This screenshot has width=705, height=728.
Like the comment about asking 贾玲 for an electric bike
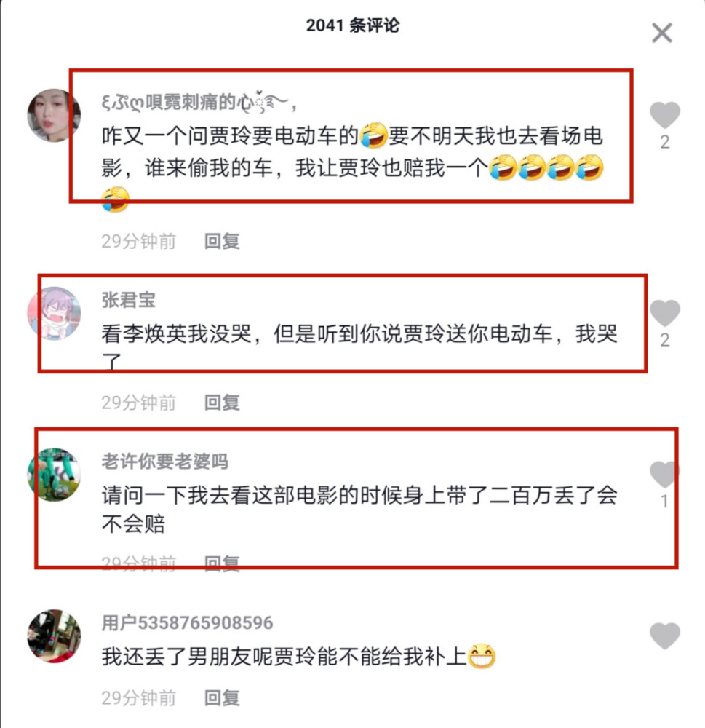665,115
